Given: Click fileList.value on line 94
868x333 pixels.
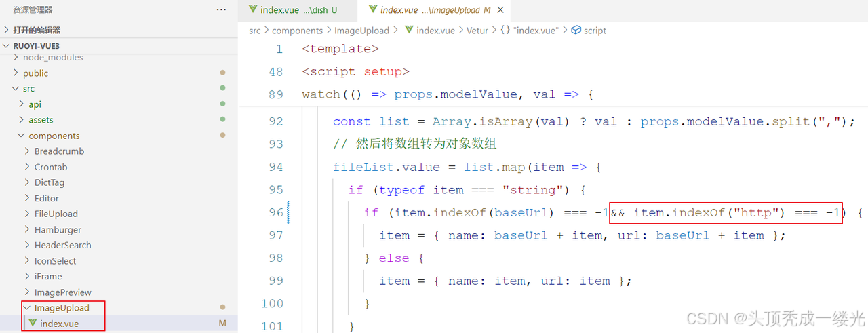Looking at the screenshot, I should [x=387, y=167].
